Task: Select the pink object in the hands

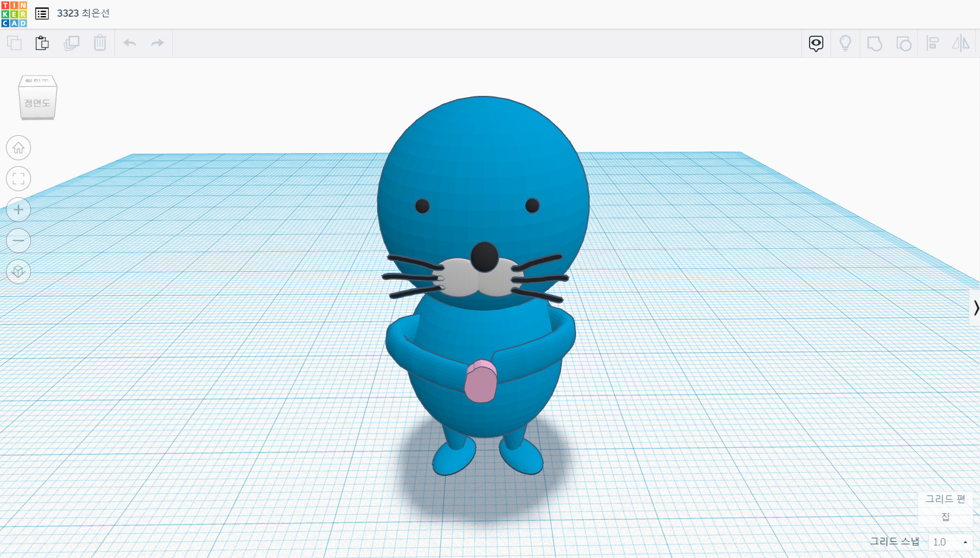Action: (x=481, y=381)
